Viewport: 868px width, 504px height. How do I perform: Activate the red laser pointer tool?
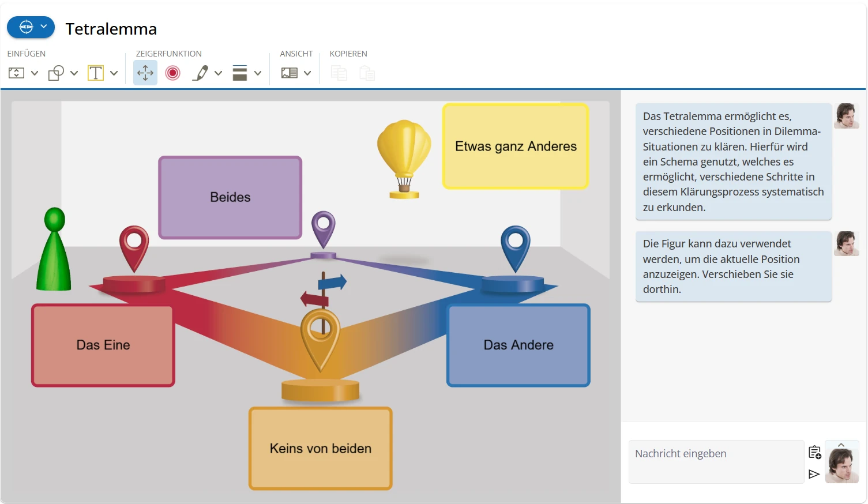click(172, 73)
